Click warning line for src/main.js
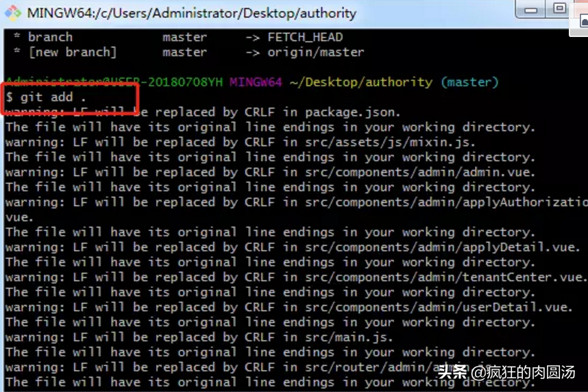The height and width of the screenshot is (392, 588). (199, 337)
